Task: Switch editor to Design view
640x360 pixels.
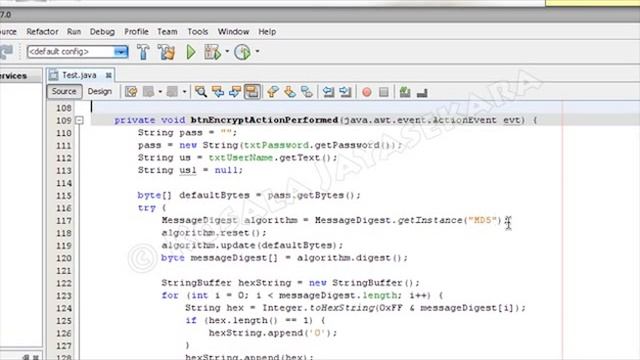Action: [x=100, y=91]
